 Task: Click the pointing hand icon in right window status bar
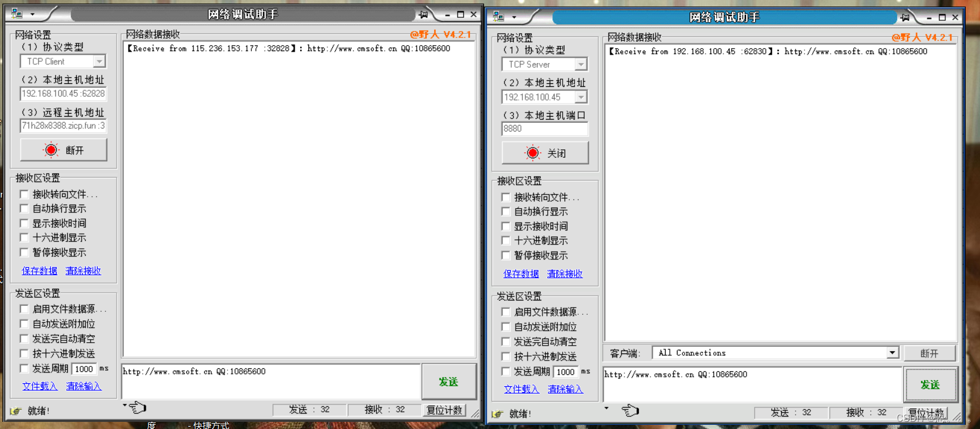point(630,411)
